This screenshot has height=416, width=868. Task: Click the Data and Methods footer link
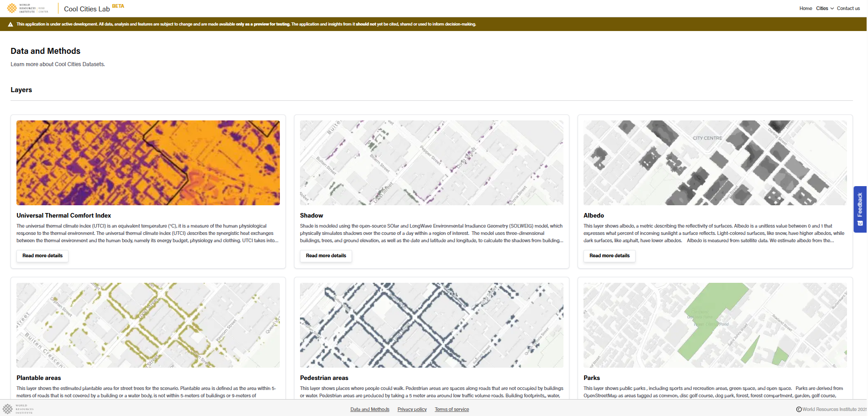pos(370,409)
